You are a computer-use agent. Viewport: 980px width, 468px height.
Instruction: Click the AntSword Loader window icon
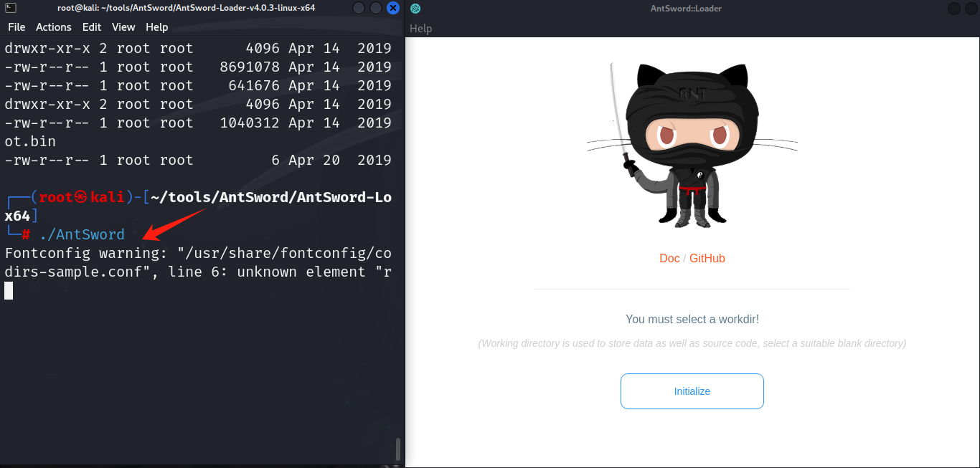[x=415, y=9]
